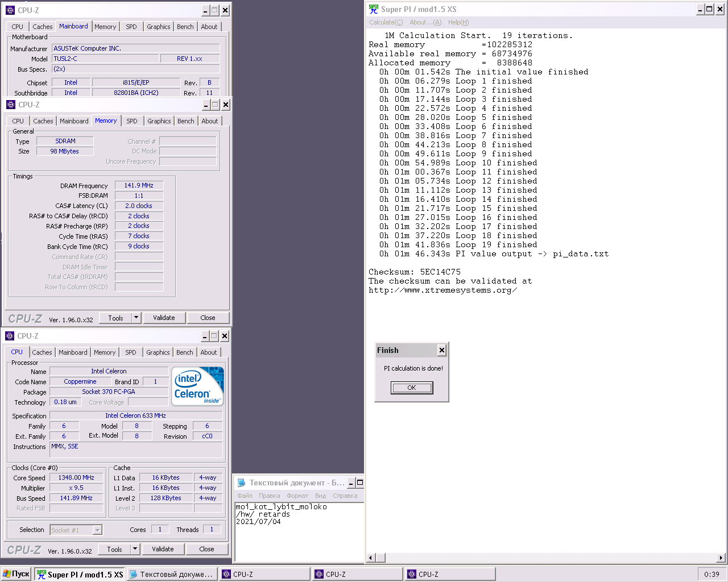Click Tools button in the Memory window
This screenshot has height=582, width=728.
pyautogui.click(x=116, y=318)
